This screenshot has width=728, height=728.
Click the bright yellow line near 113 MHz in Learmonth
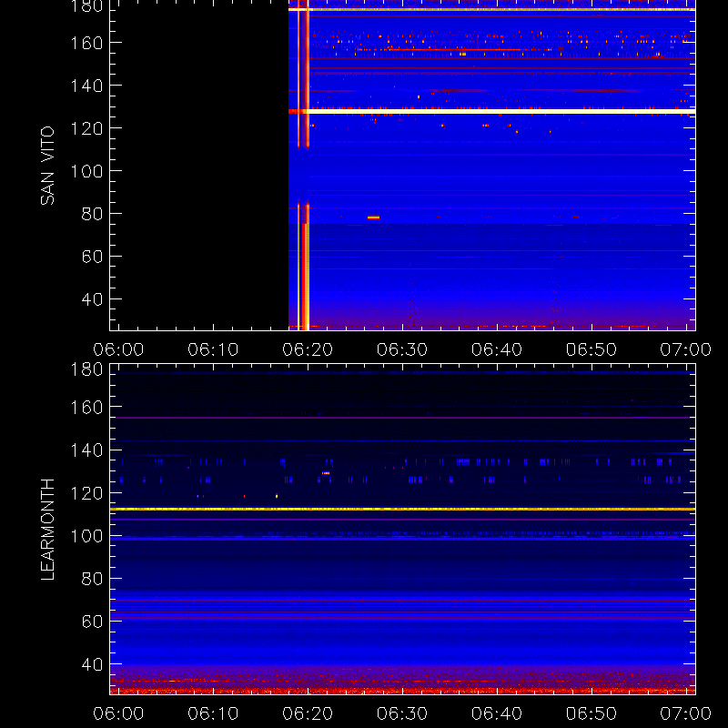(402, 510)
